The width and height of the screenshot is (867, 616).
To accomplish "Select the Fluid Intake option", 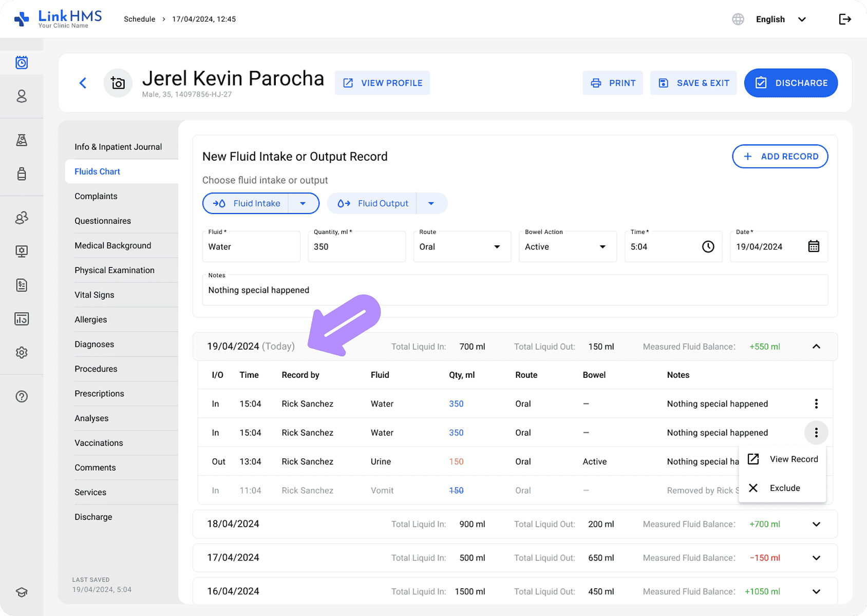I will 247,204.
